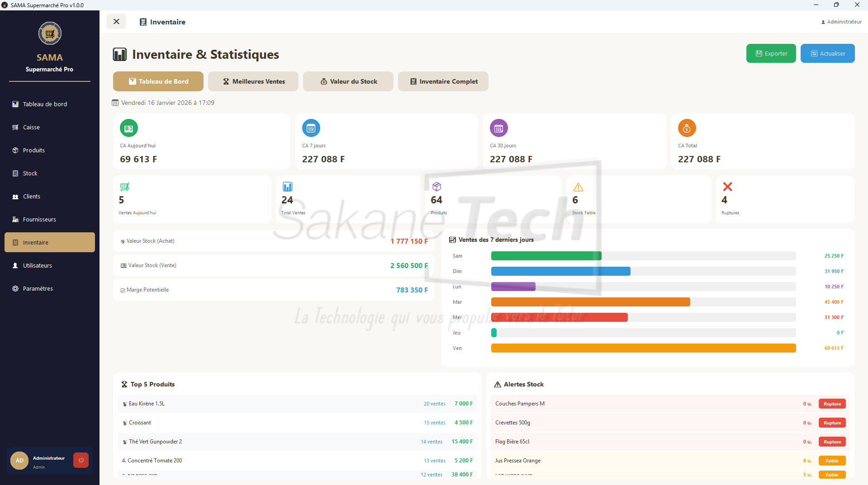Click the purple CA 30 jours calendar icon

pyautogui.click(x=499, y=128)
